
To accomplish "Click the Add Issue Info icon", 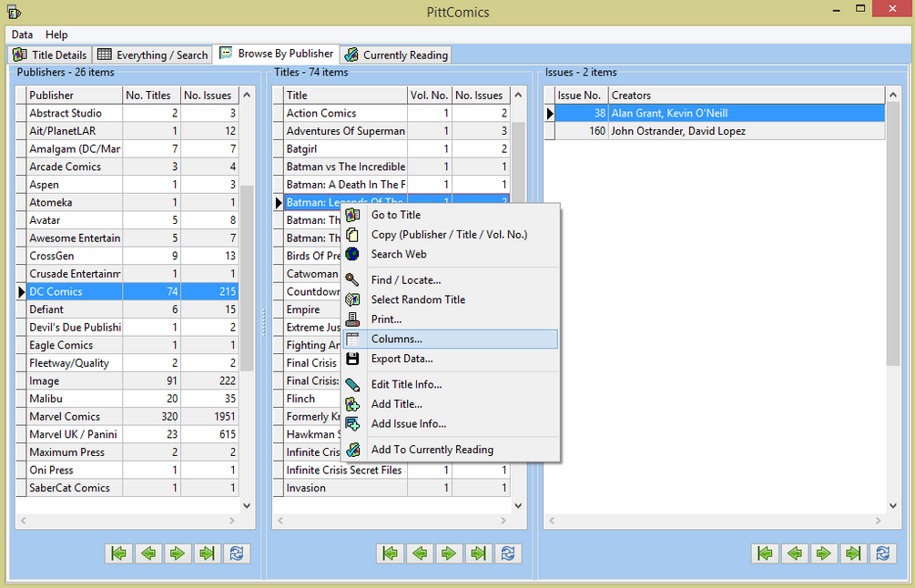I will pyautogui.click(x=352, y=424).
